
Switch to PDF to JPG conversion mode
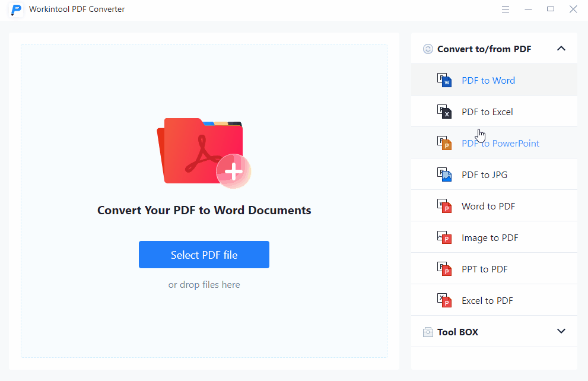point(485,174)
